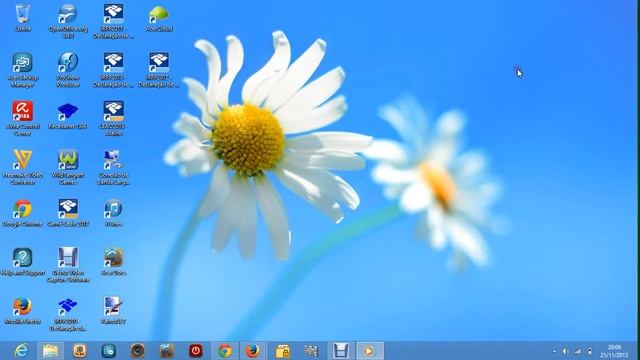
Task: Click the battery icon in system tray
Action: [590, 351]
